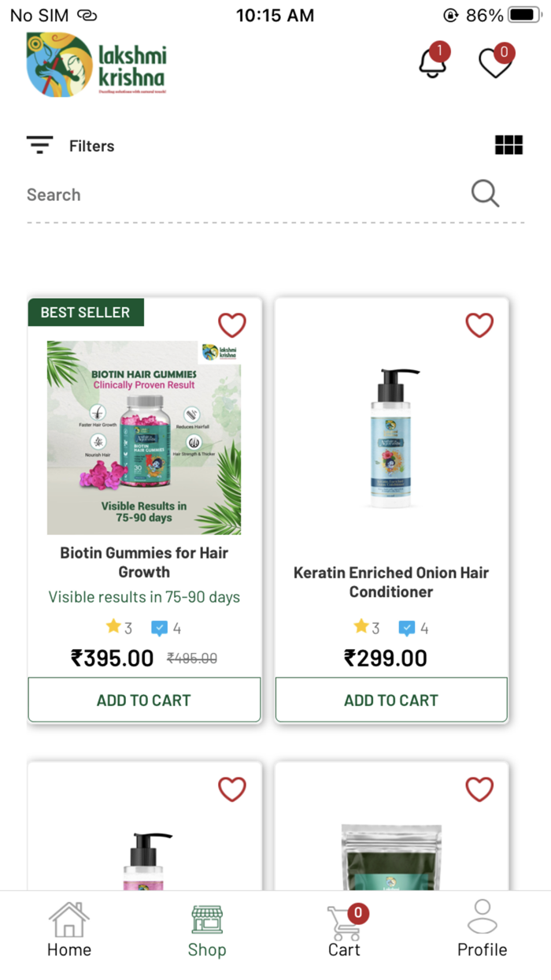The image size is (551, 980).
Task: Switch to grid view layout icon
Action: pyautogui.click(x=508, y=145)
